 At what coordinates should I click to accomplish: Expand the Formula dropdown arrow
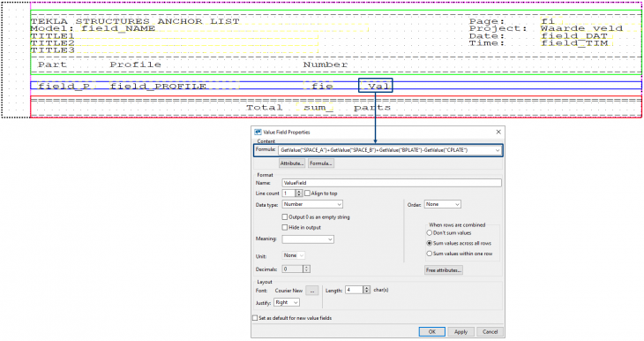498,150
